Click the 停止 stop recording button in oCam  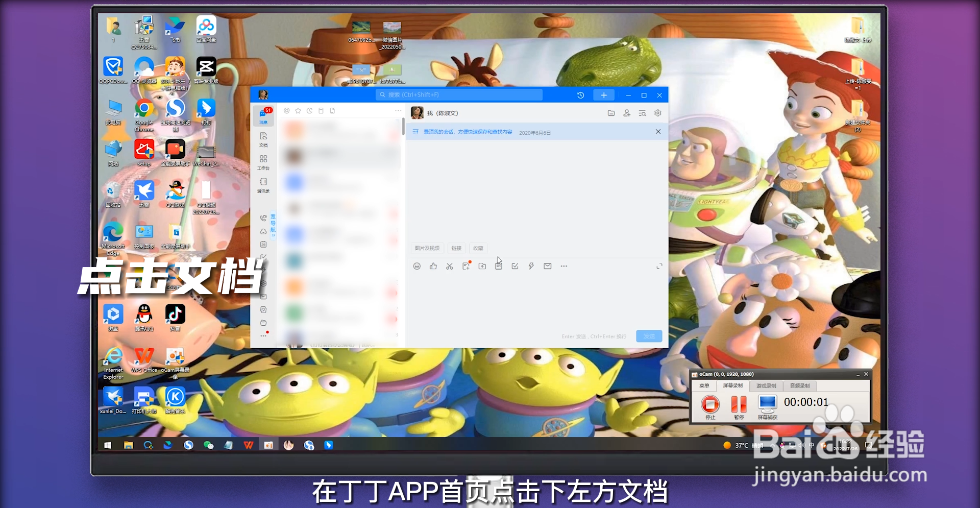click(x=710, y=407)
